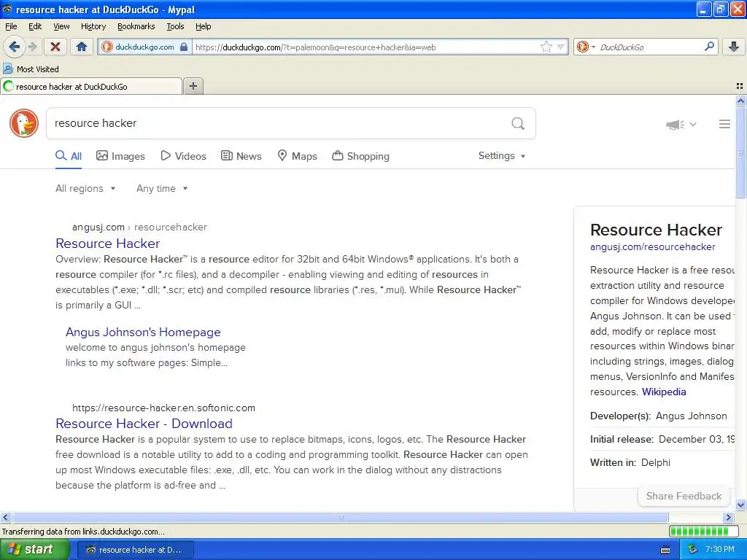The height and width of the screenshot is (560, 747).
Task: Open the Wikipedia link in sidebar
Action: [664, 392]
